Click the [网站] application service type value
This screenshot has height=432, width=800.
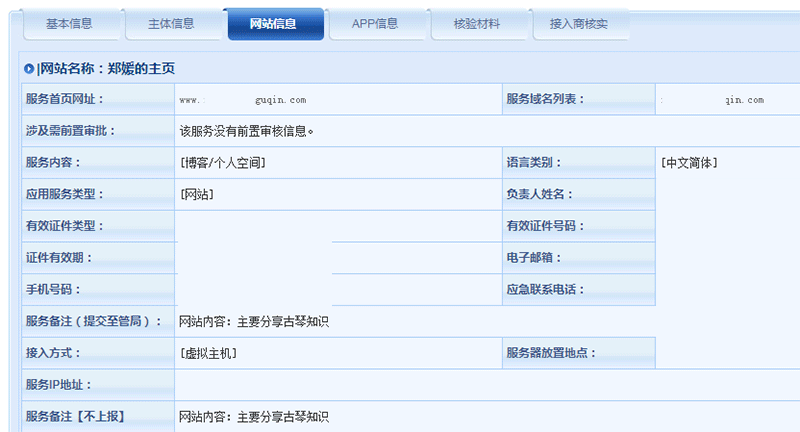(196, 195)
